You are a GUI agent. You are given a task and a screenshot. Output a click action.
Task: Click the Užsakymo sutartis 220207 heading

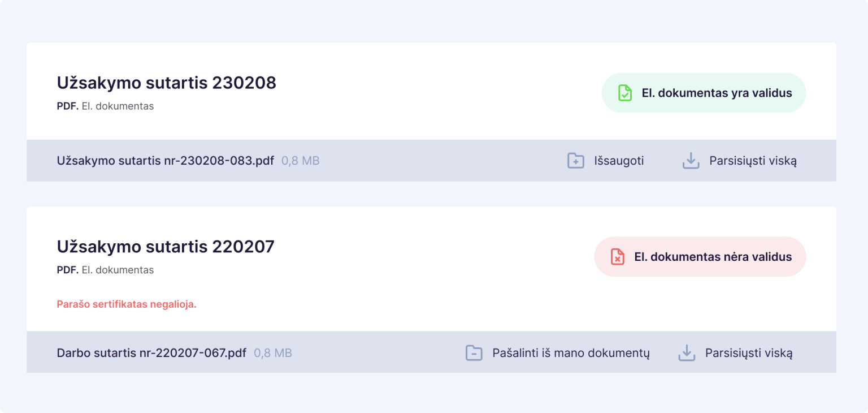(165, 247)
